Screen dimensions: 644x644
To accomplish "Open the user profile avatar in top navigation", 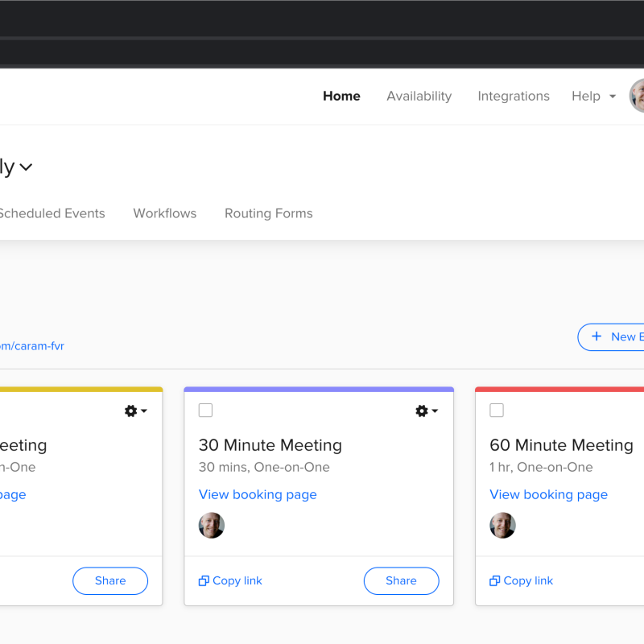I will click(x=638, y=96).
